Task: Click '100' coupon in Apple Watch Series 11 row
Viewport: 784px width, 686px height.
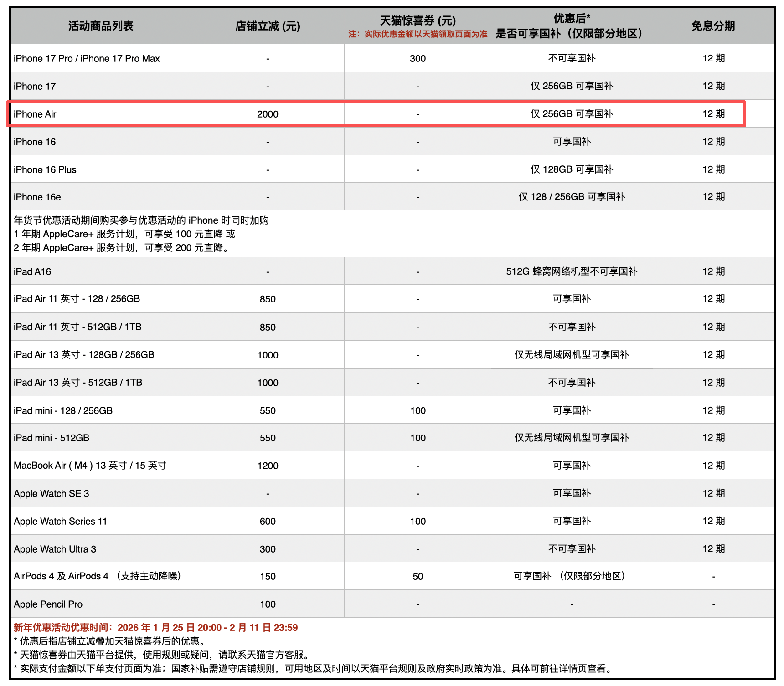Action: 418,521
